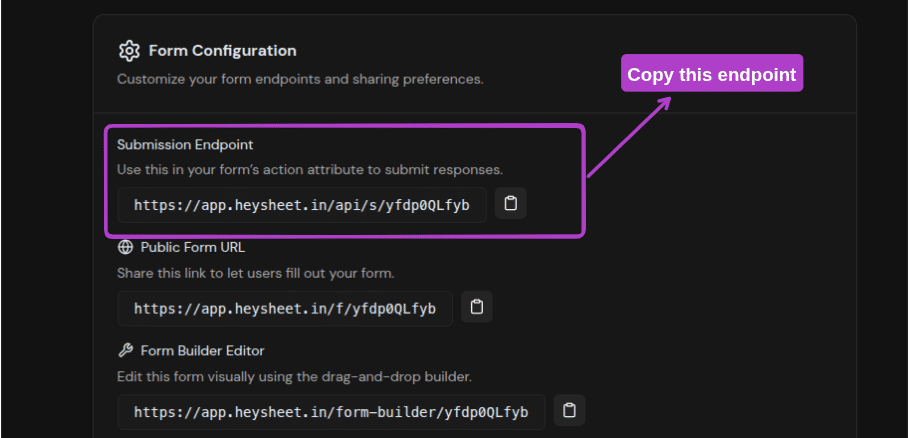Screen dimensions: 909x438
Task: Copy the Public Form URL with clipboard icon
Action: [x=477, y=307]
